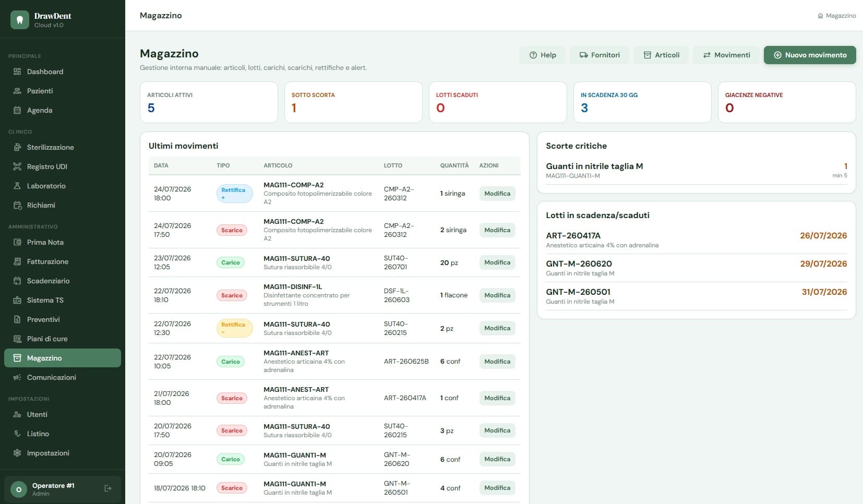Click the Giacenze negative card
The image size is (863, 504).
pyautogui.click(x=787, y=102)
